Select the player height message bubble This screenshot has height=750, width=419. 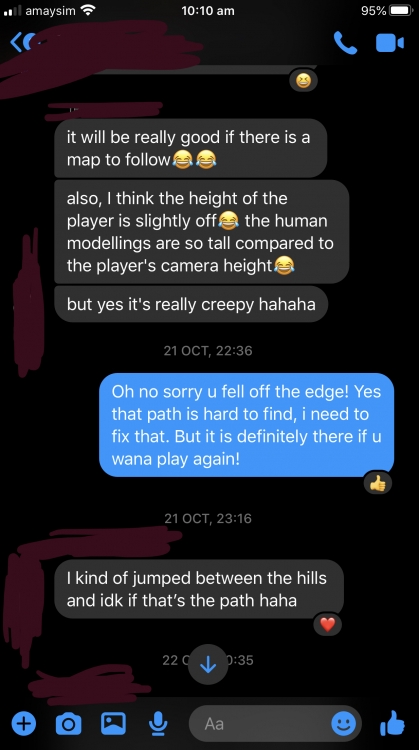point(201,232)
